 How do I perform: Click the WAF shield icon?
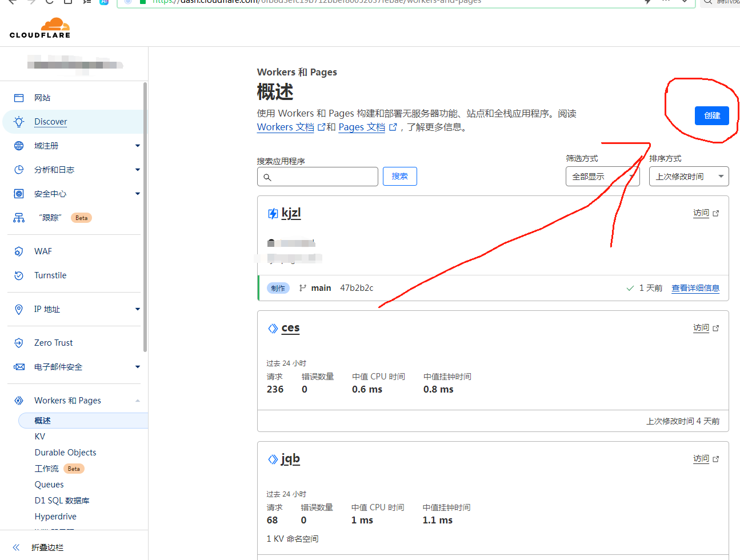tap(19, 251)
